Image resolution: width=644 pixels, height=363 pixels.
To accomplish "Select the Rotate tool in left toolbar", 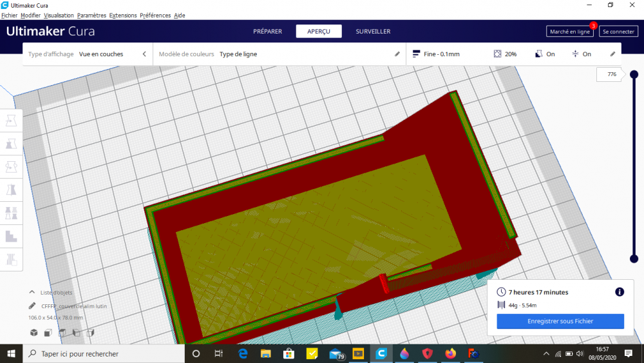I will click(11, 167).
